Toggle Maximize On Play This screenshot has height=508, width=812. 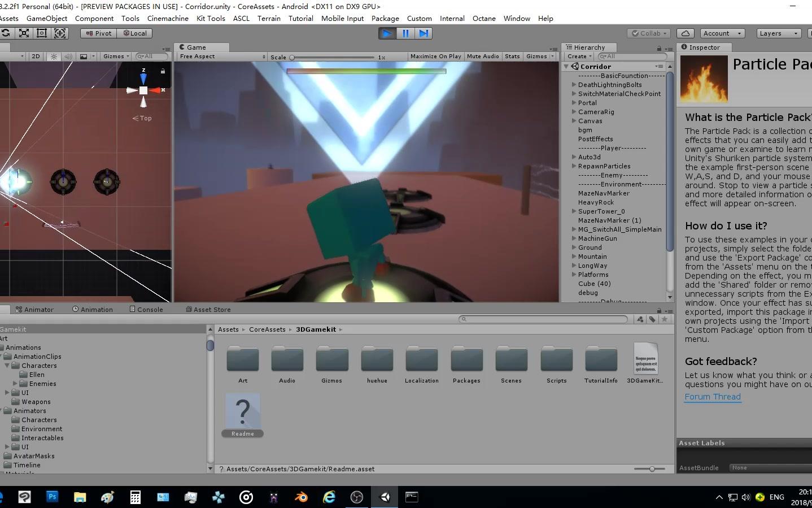[435, 57]
